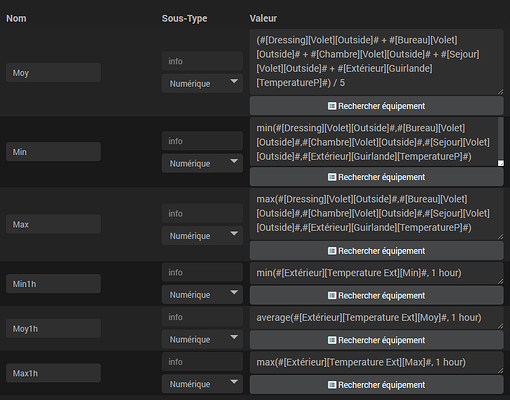
Task: Open the Numérique dropdown for Moy
Action: 202,83
